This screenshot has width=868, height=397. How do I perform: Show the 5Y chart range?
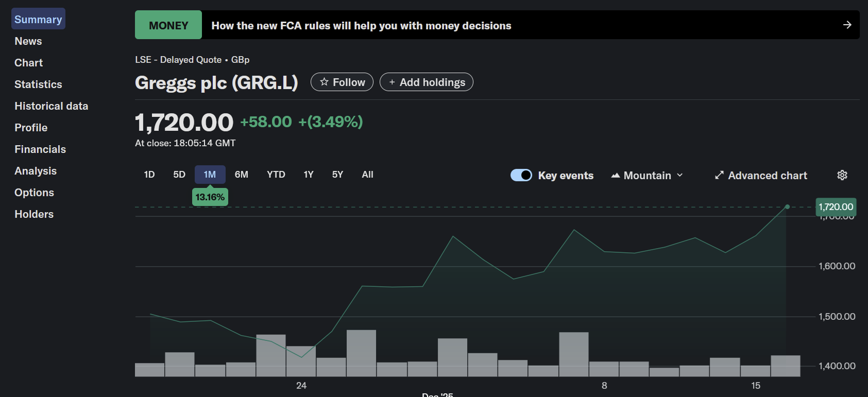(x=337, y=175)
